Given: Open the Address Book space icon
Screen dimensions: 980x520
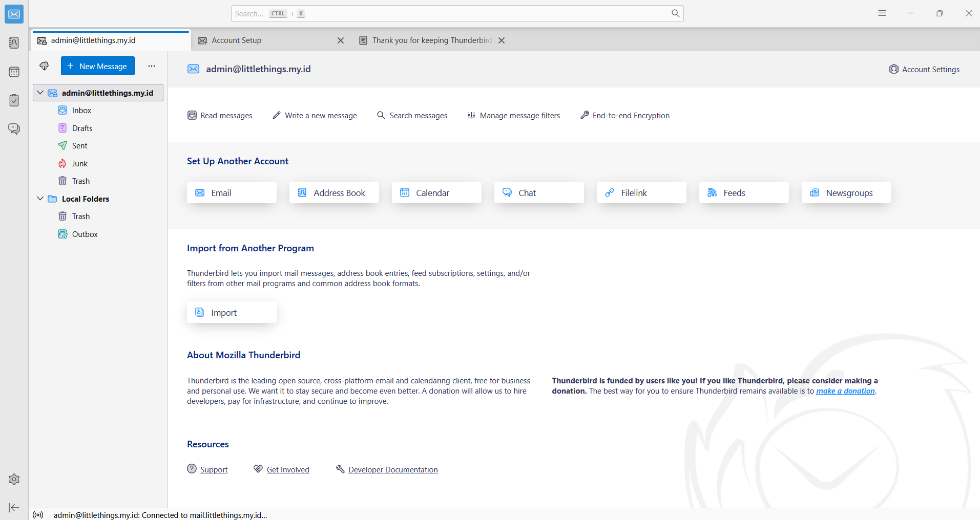Looking at the screenshot, I should tap(14, 42).
